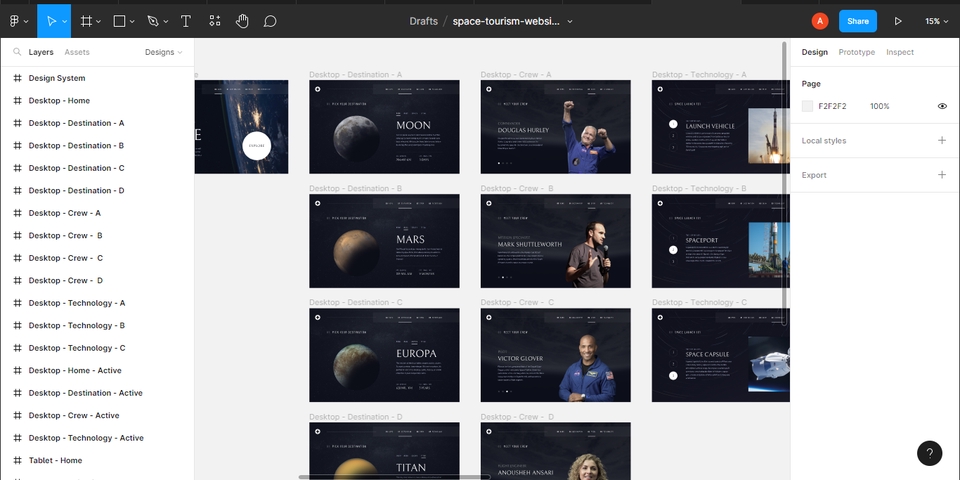The image size is (960, 480).
Task: Expand Move tool options dropdown arrow
Action: tap(64, 21)
